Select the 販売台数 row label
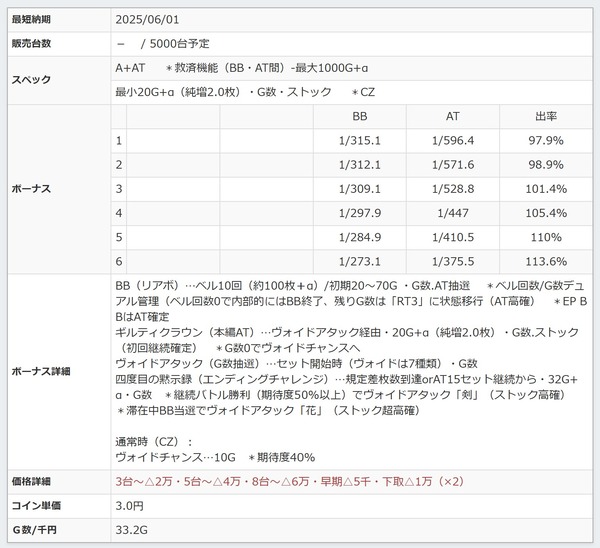Screen dimensions: 600x548 tap(31, 44)
